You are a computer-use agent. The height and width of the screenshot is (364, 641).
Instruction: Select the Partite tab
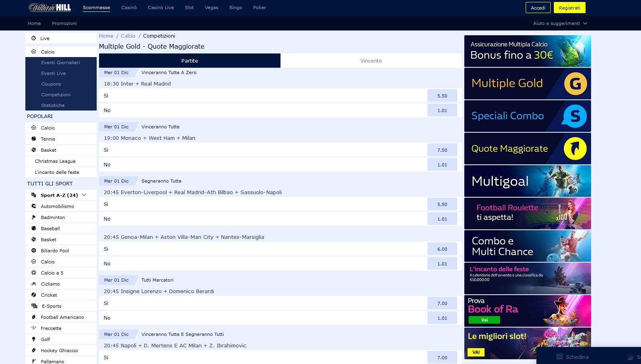pyautogui.click(x=190, y=61)
